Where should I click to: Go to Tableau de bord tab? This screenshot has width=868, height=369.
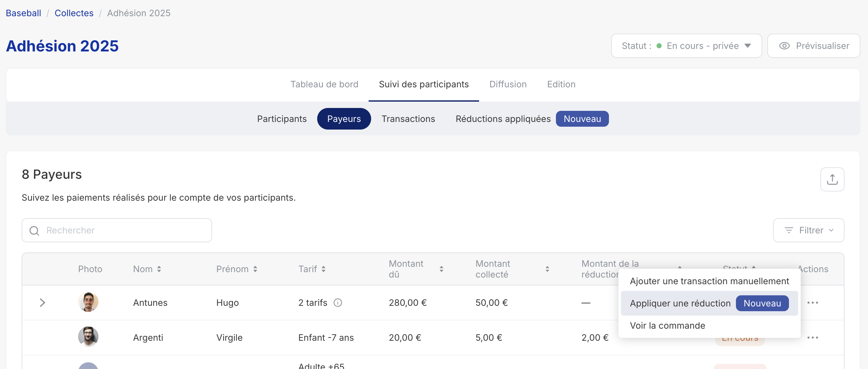(x=324, y=84)
